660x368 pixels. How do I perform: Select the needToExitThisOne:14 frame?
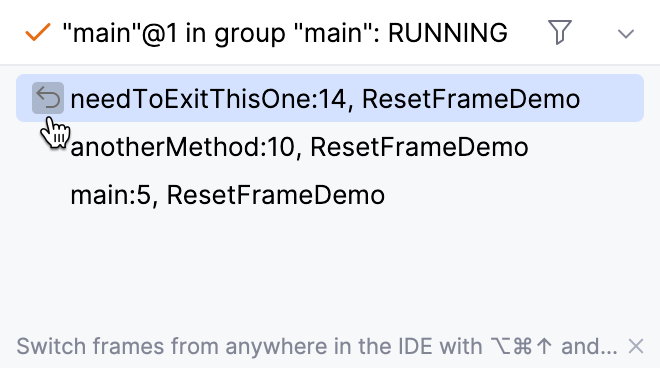click(330, 98)
